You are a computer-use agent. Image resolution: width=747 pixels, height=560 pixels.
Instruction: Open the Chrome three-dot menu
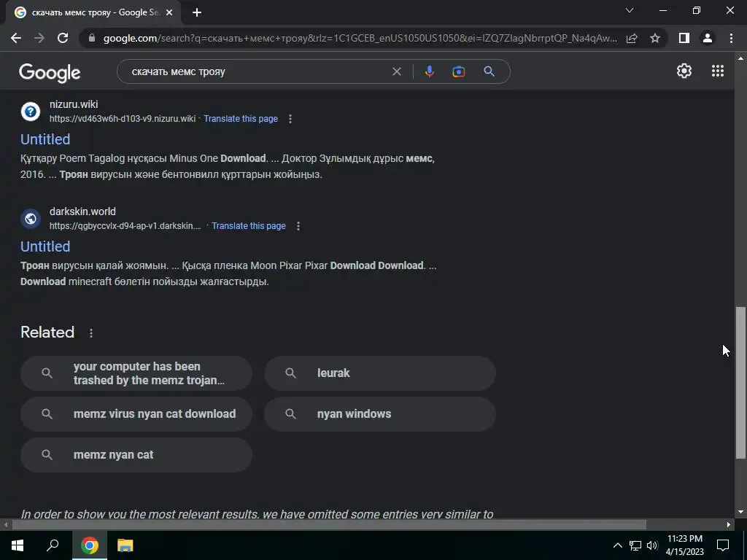point(731,38)
